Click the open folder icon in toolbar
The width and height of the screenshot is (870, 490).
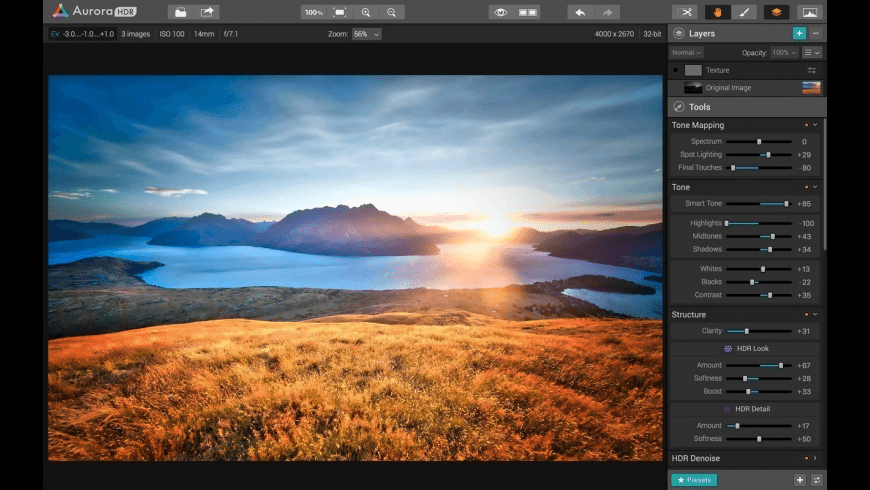(180, 12)
